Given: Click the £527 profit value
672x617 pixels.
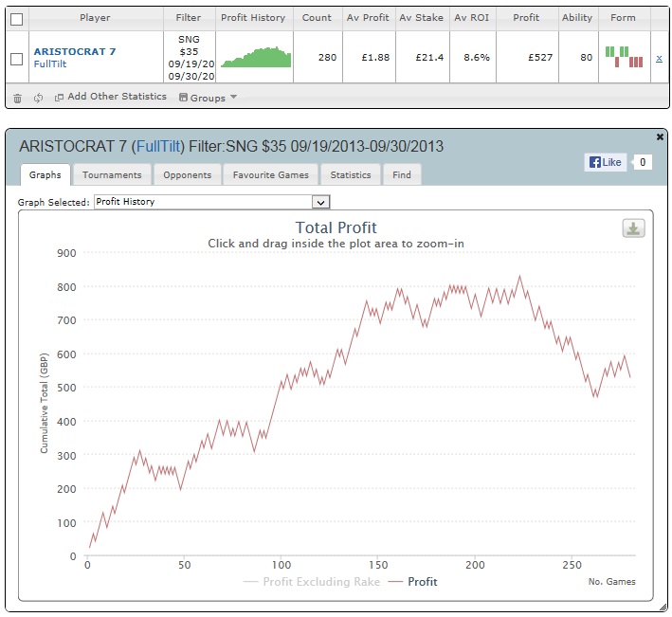Looking at the screenshot, I should coord(540,58).
